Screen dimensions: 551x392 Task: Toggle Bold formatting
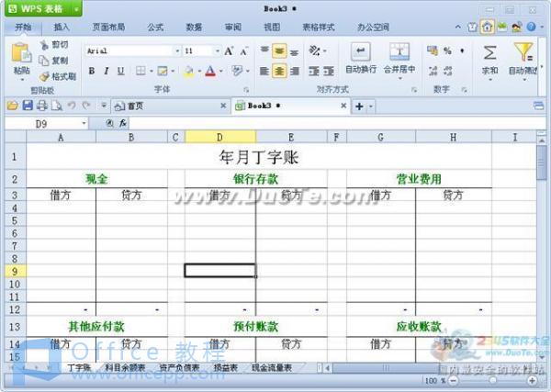click(x=92, y=71)
